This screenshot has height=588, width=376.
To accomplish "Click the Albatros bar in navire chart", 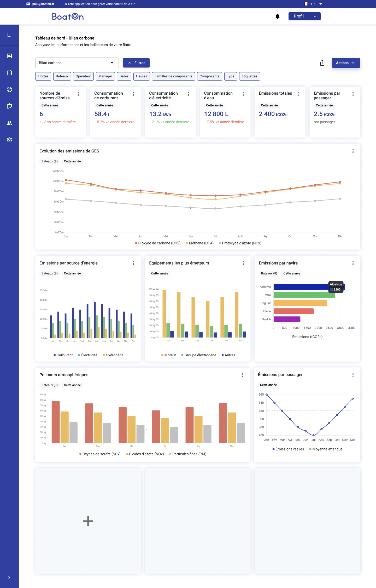I will point(300,287).
